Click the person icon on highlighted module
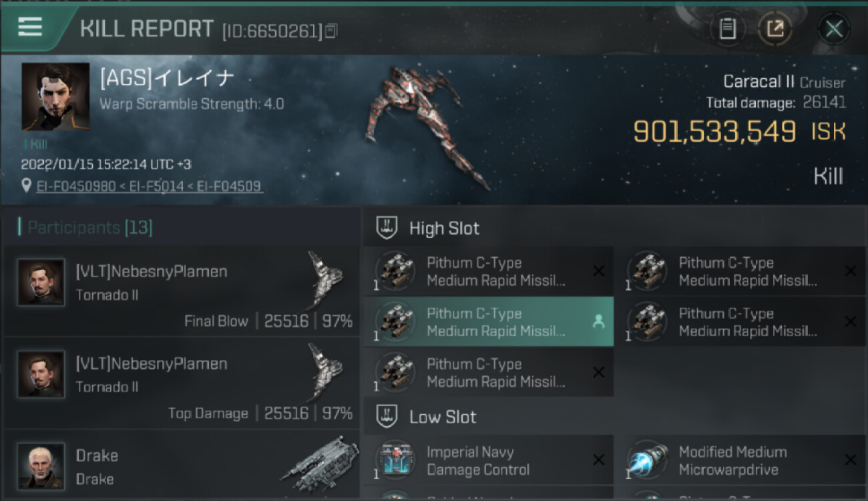 598,322
